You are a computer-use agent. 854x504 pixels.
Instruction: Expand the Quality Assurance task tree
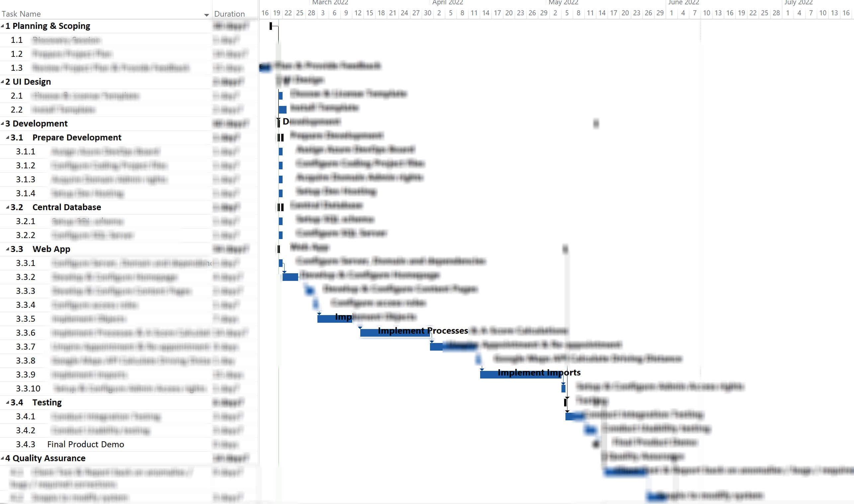point(3,459)
